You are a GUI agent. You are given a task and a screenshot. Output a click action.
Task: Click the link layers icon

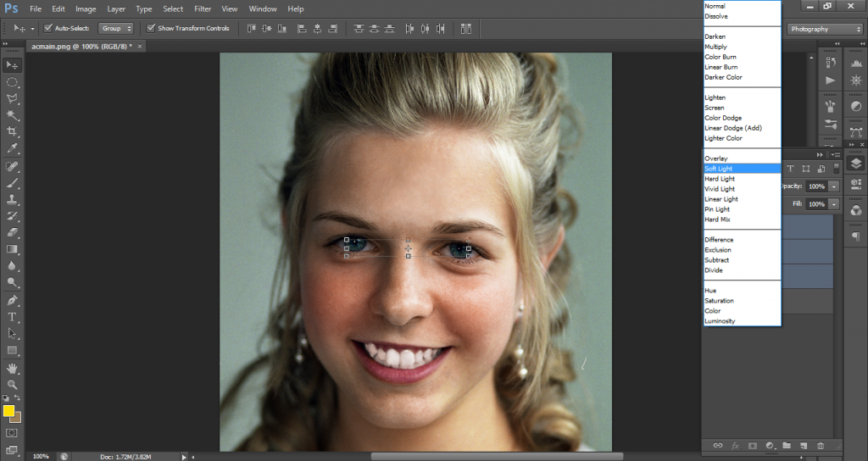[x=718, y=446]
